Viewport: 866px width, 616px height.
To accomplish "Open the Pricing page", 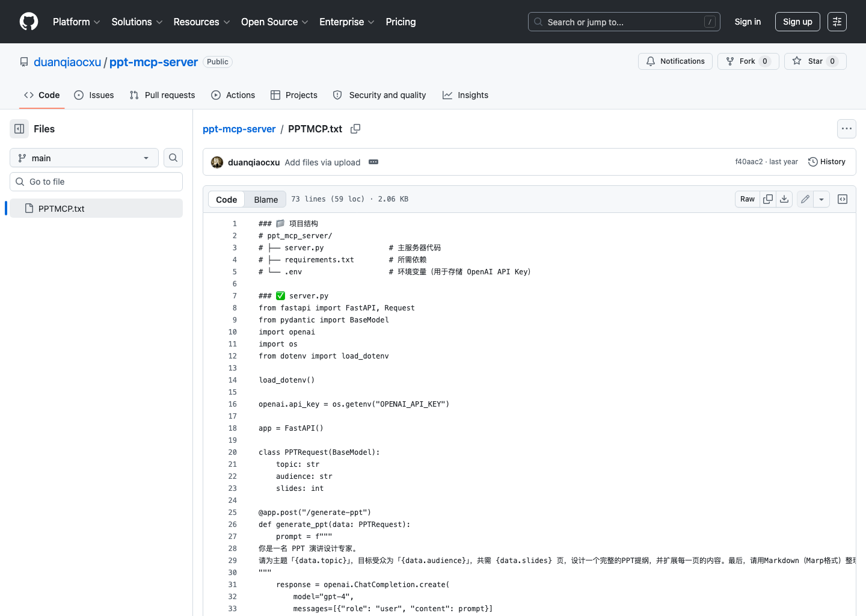I will 401,22.
